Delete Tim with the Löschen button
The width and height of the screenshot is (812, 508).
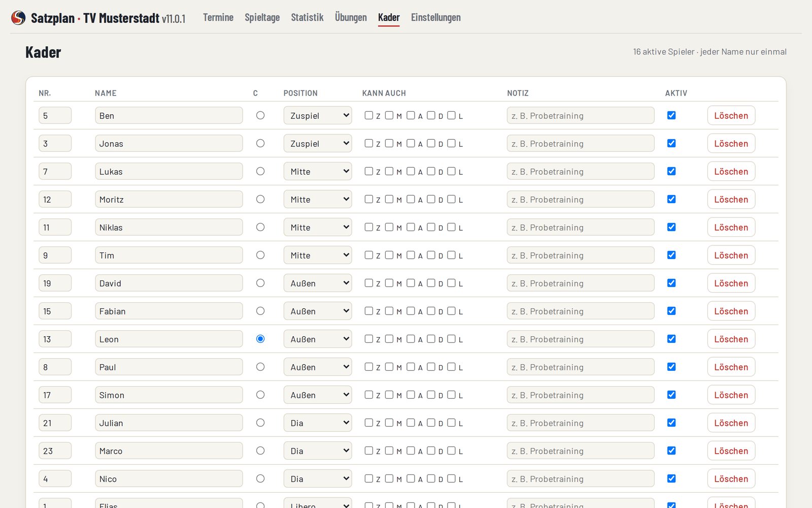(731, 255)
